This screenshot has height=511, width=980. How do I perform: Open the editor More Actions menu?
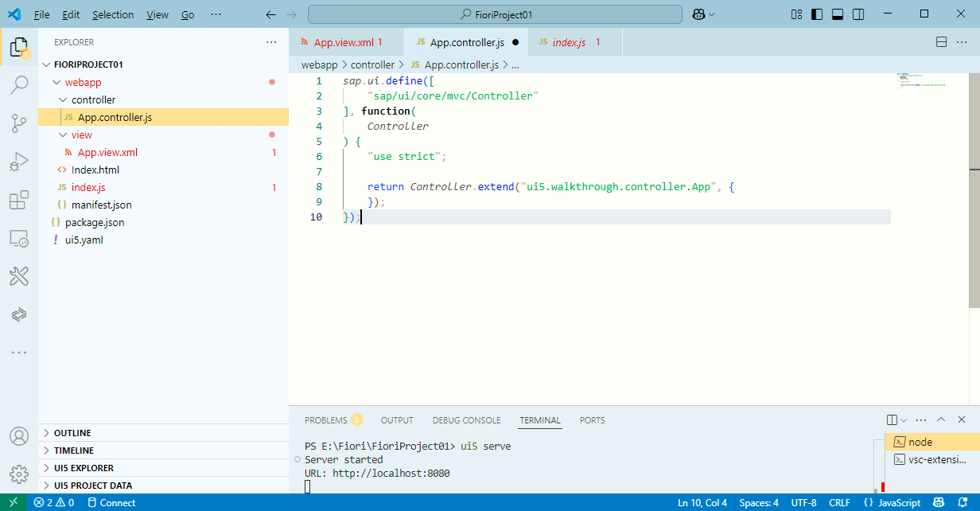click(x=962, y=42)
